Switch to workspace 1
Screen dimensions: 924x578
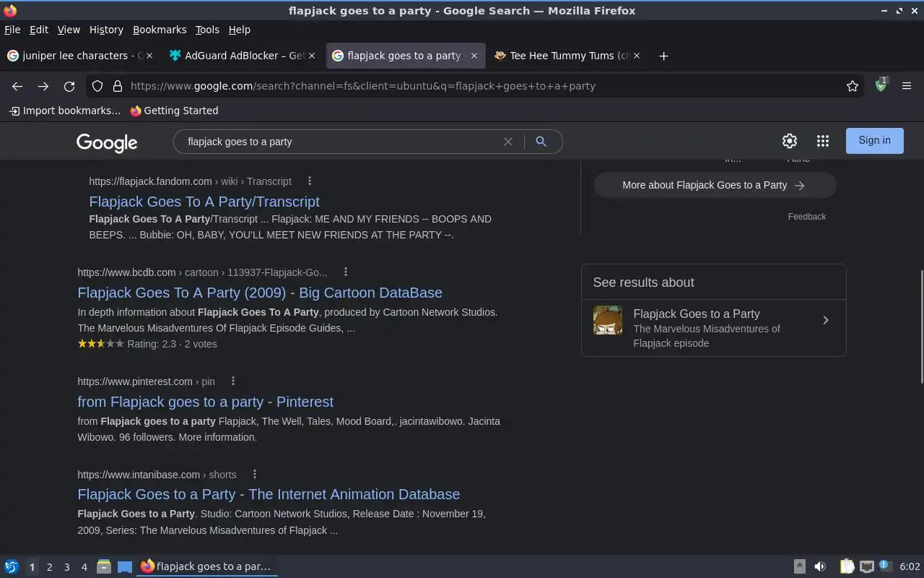(32, 567)
